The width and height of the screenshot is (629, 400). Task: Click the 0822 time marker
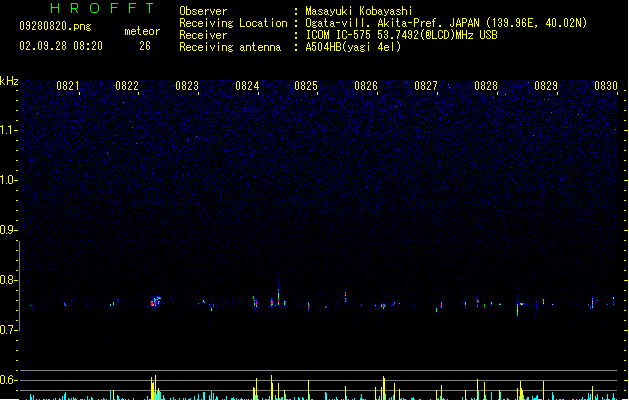pyautogui.click(x=127, y=86)
